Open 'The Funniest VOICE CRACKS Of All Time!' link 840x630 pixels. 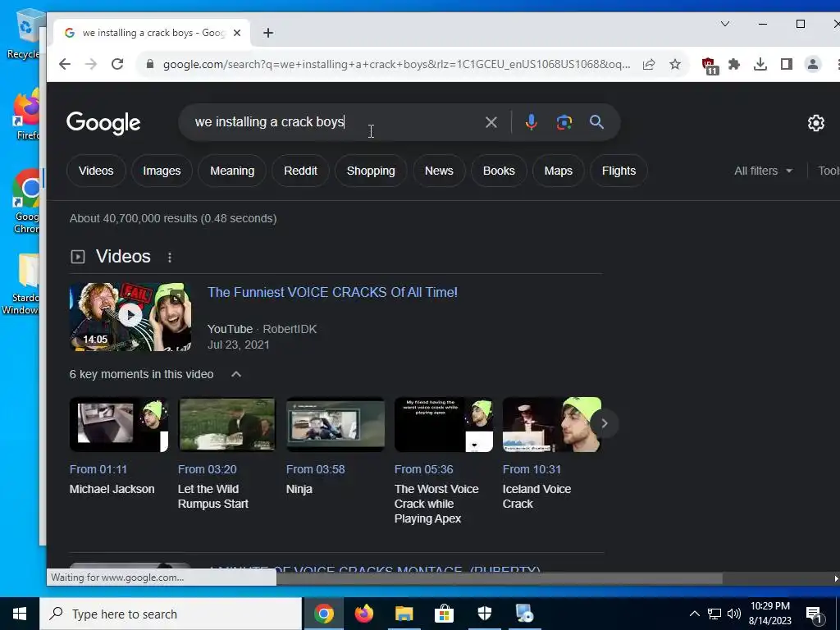pos(333,293)
